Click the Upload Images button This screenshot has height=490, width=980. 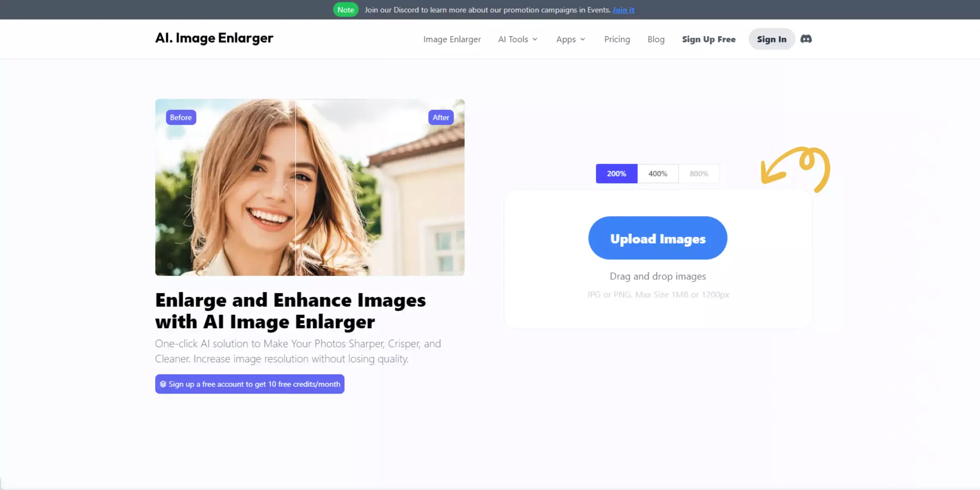(657, 238)
